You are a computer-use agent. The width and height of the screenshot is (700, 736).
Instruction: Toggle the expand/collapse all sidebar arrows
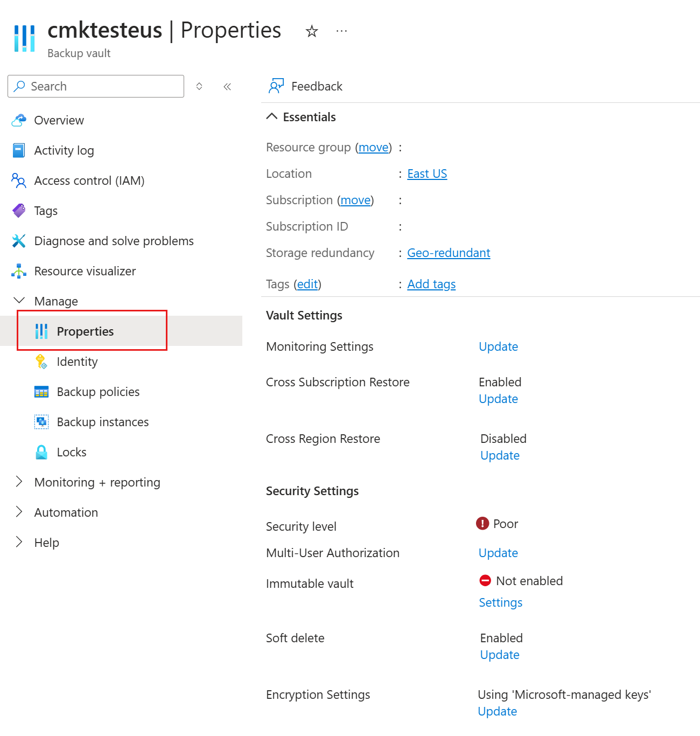pos(199,87)
